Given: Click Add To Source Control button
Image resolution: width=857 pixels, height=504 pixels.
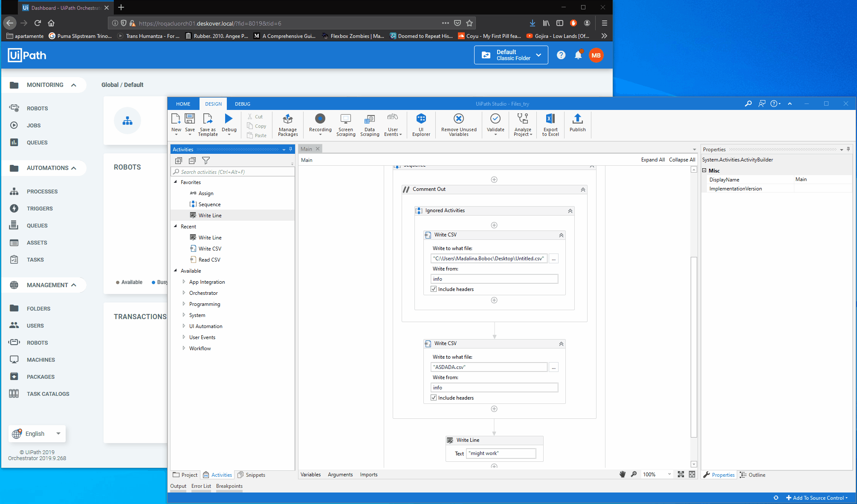Looking at the screenshot, I should [x=817, y=498].
